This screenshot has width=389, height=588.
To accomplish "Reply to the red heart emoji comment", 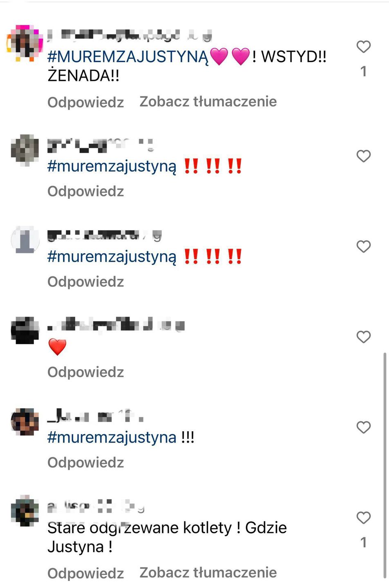I will pyautogui.click(x=85, y=372).
